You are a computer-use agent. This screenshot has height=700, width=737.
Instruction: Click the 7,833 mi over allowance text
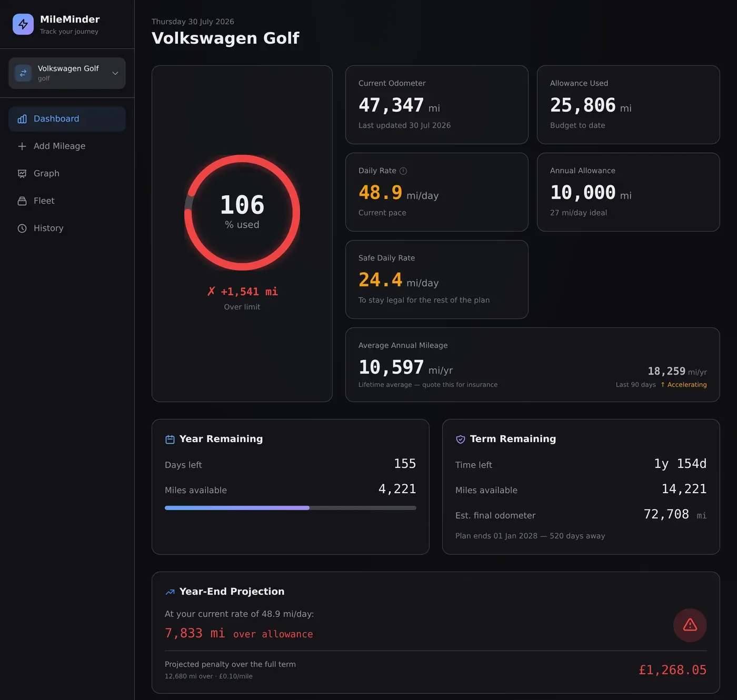[x=238, y=633]
